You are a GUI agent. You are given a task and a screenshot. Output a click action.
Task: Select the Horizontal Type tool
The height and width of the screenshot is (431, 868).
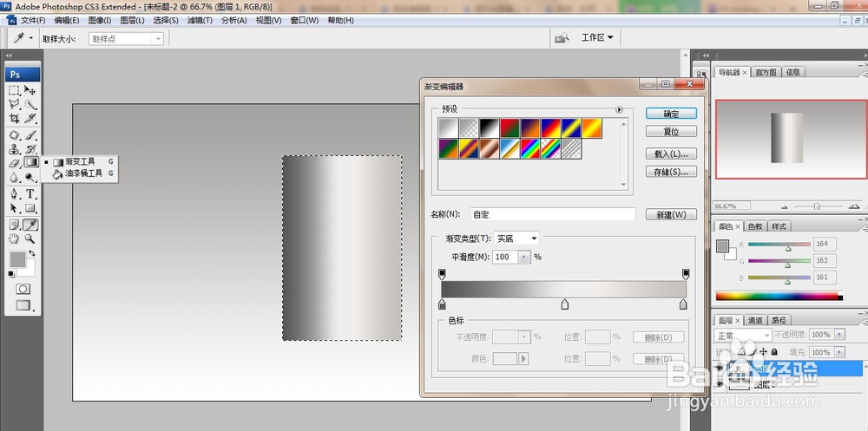pos(30,193)
